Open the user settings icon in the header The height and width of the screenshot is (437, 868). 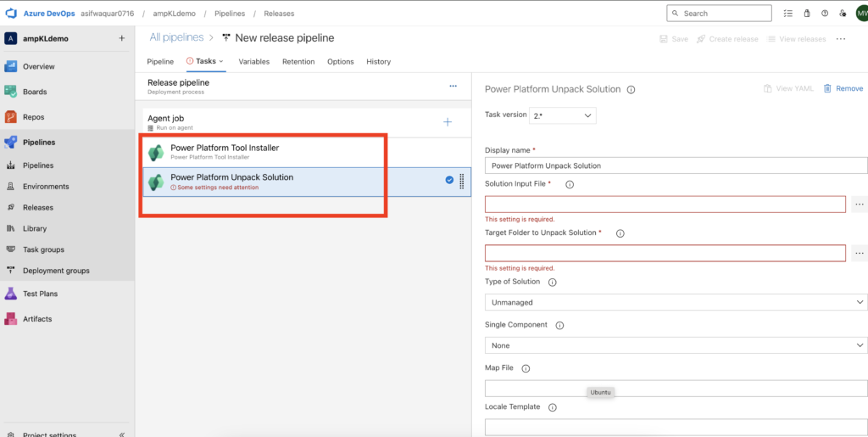843,14
